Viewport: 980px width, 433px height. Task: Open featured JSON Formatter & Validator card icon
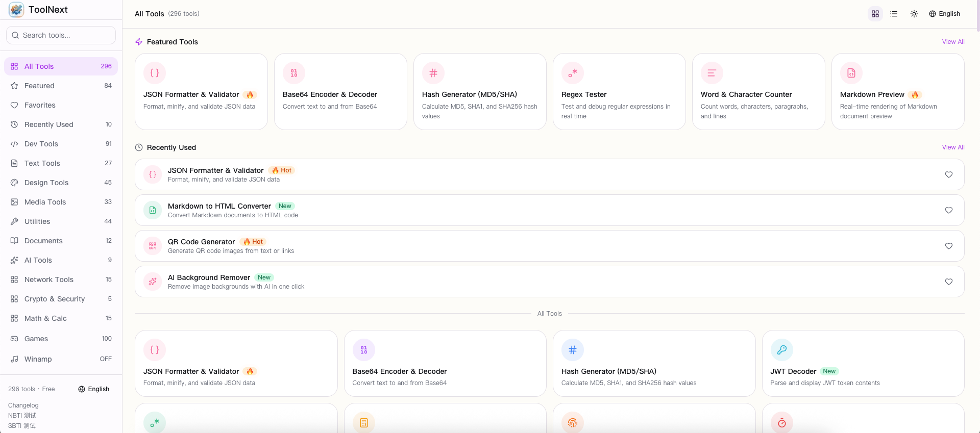click(x=155, y=73)
